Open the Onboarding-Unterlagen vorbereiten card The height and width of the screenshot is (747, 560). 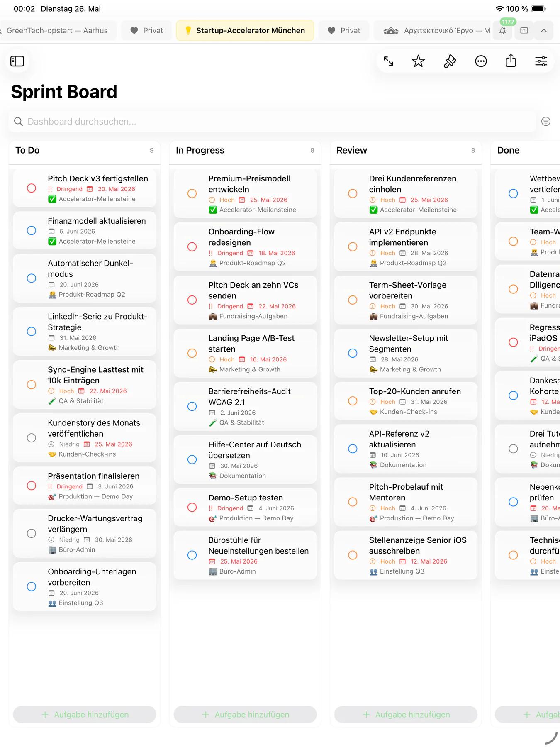pos(85,586)
